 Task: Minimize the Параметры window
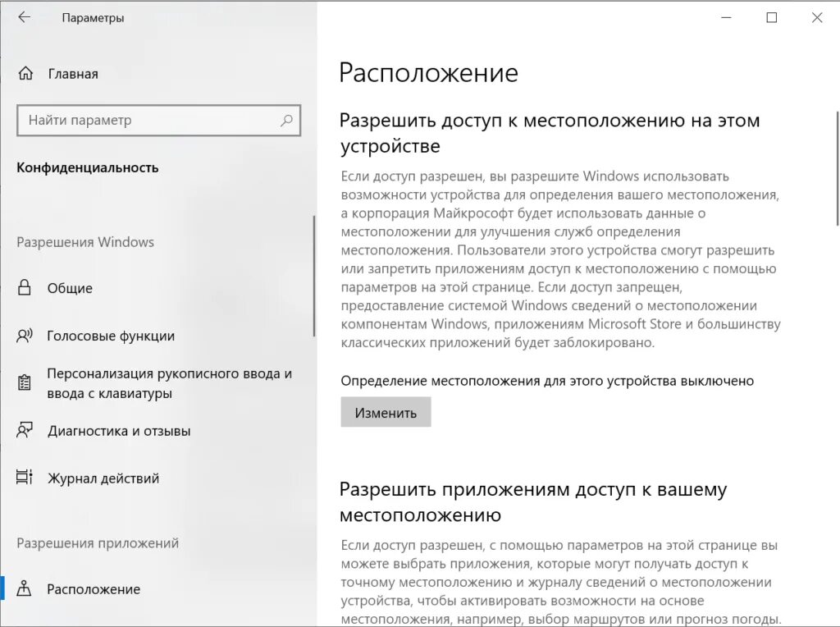(727, 18)
